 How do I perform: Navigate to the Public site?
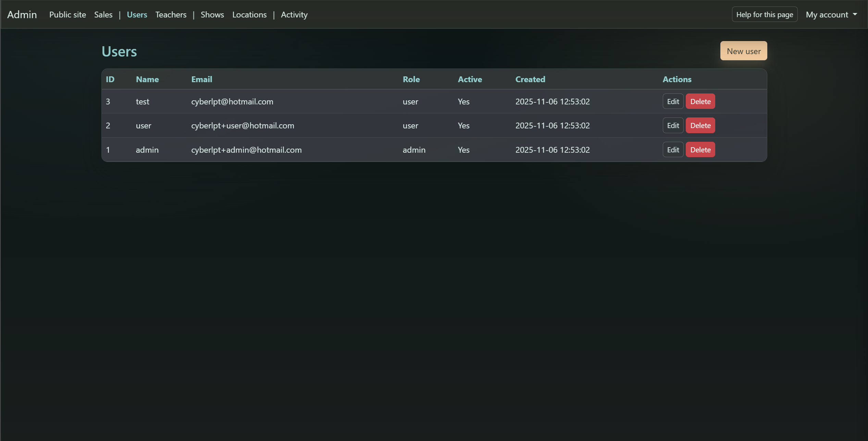tap(67, 14)
